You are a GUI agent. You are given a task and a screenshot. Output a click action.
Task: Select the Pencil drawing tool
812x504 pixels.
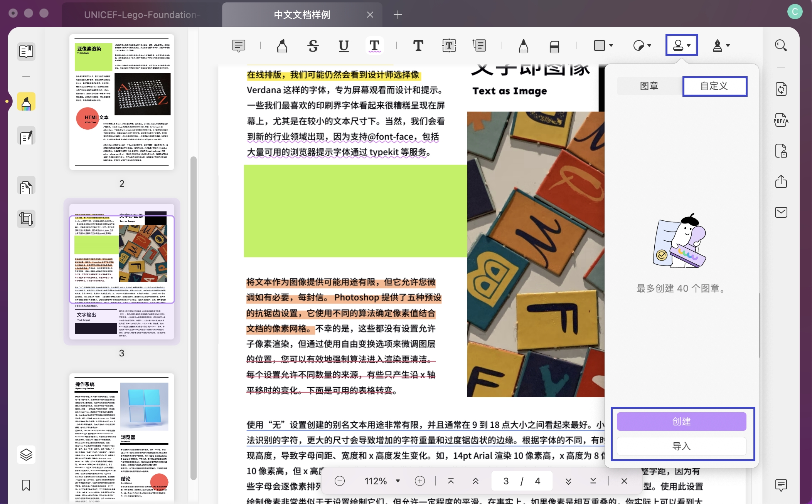point(523,46)
